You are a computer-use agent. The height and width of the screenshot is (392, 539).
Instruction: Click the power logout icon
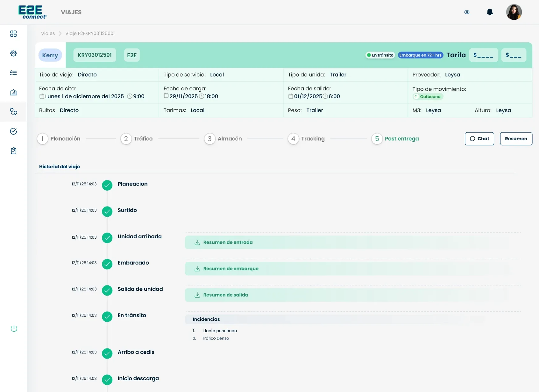pos(14,329)
